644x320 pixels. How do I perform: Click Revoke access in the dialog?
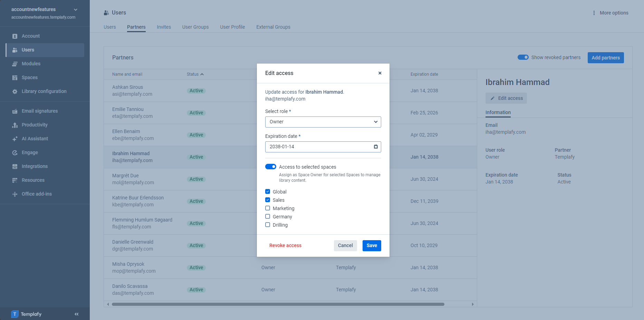point(285,245)
